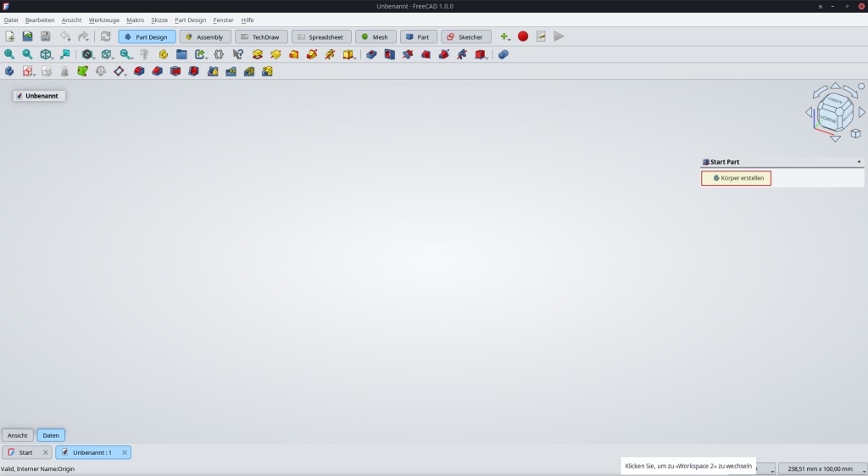Click the blue folder group icon
This screenshot has height=476, width=868.
click(x=181, y=54)
